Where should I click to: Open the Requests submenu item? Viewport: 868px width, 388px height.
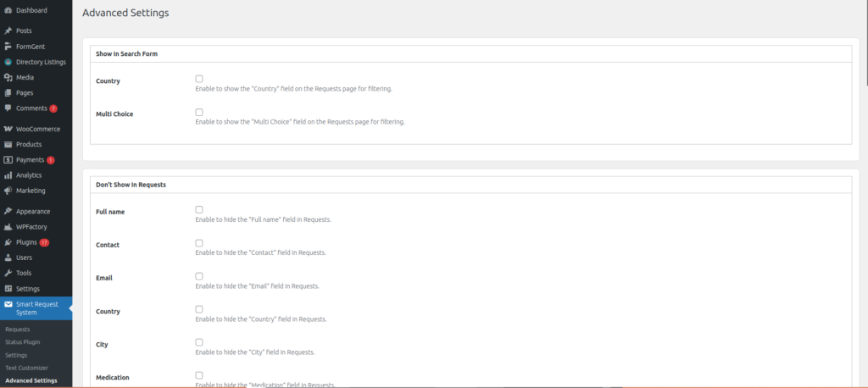[17, 329]
